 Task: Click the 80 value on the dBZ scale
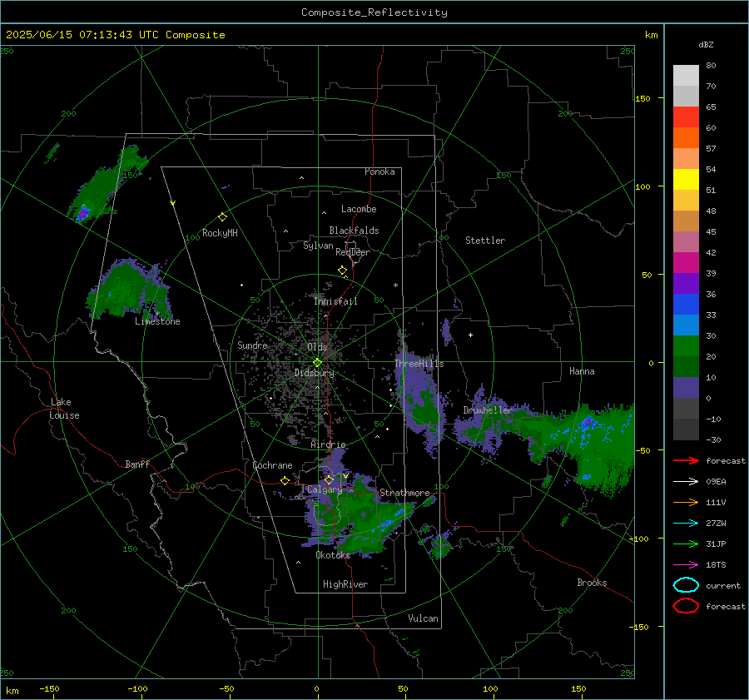[x=711, y=66]
